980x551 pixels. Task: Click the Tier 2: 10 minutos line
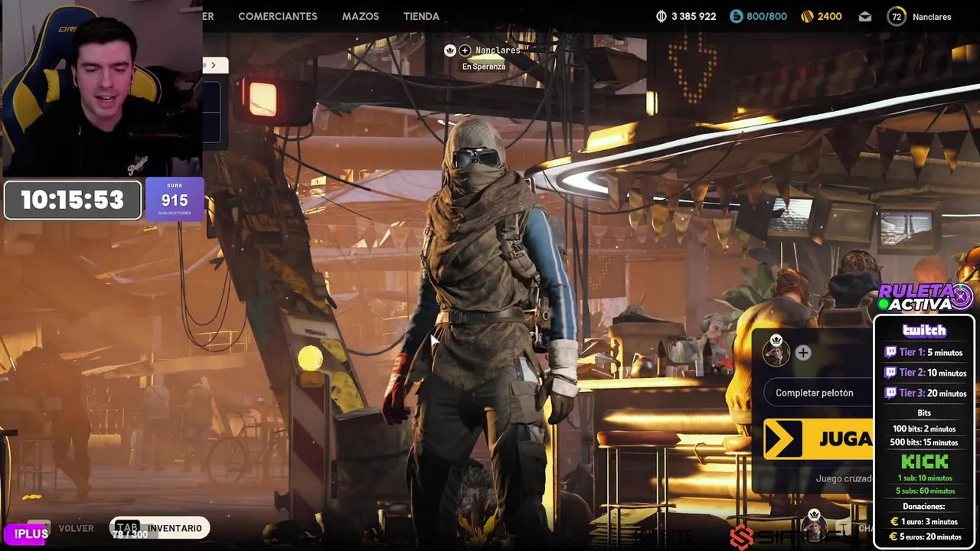point(925,373)
